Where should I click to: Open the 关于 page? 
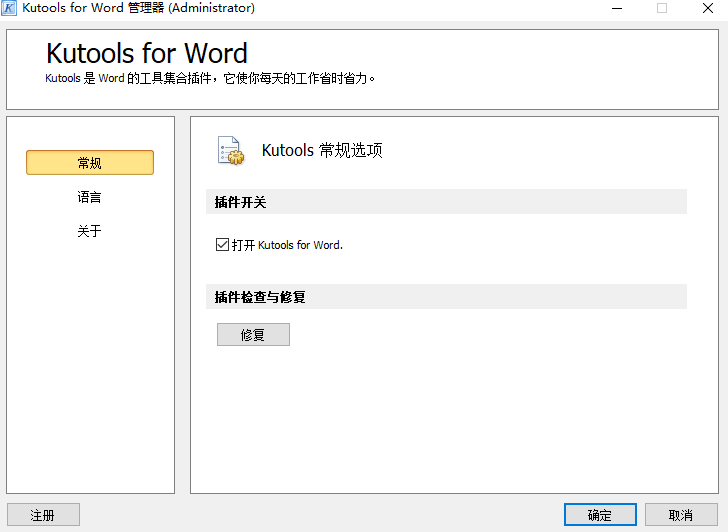tap(90, 231)
